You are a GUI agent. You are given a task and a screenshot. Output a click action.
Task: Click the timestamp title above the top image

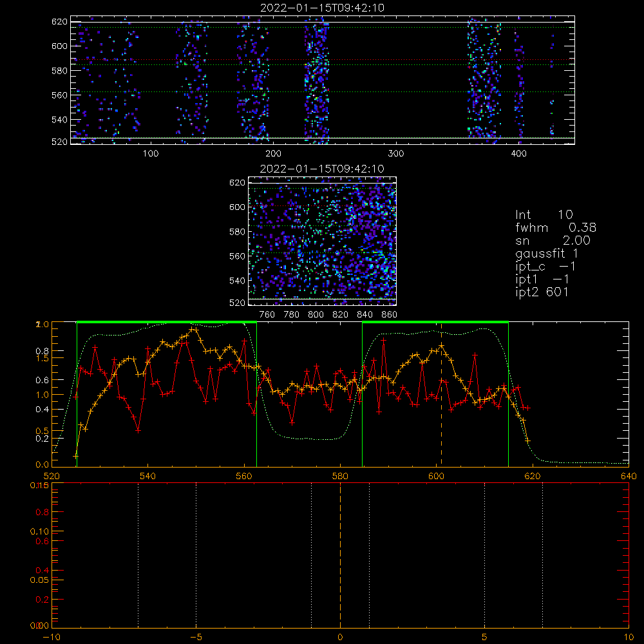click(322, 8)
